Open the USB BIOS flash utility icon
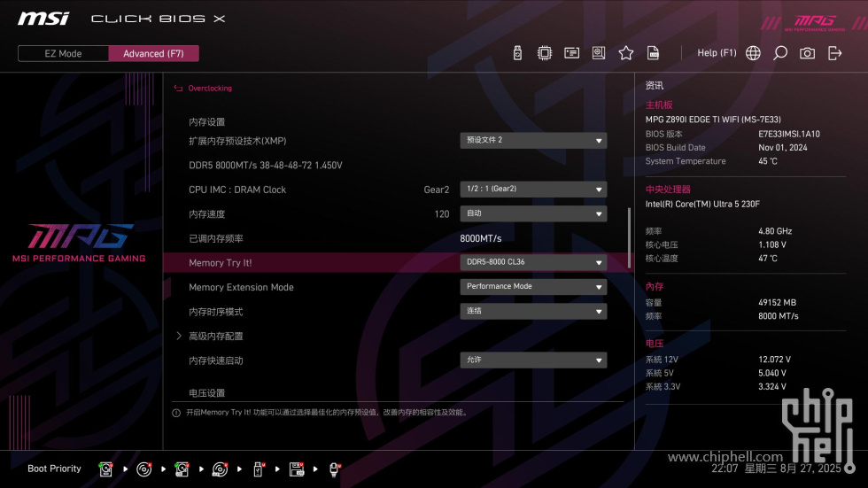The height and width of the screenshot is (488, 868). click(517, 53)
